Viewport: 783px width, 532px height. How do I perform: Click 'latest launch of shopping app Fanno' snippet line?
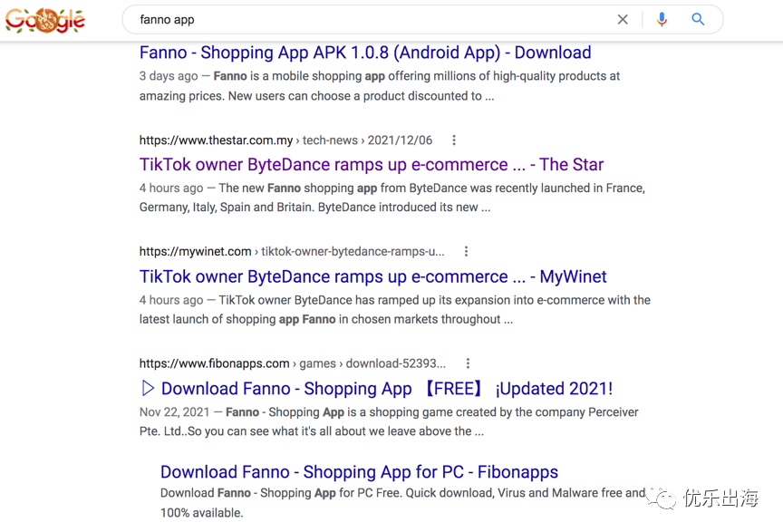pos(325,319)
